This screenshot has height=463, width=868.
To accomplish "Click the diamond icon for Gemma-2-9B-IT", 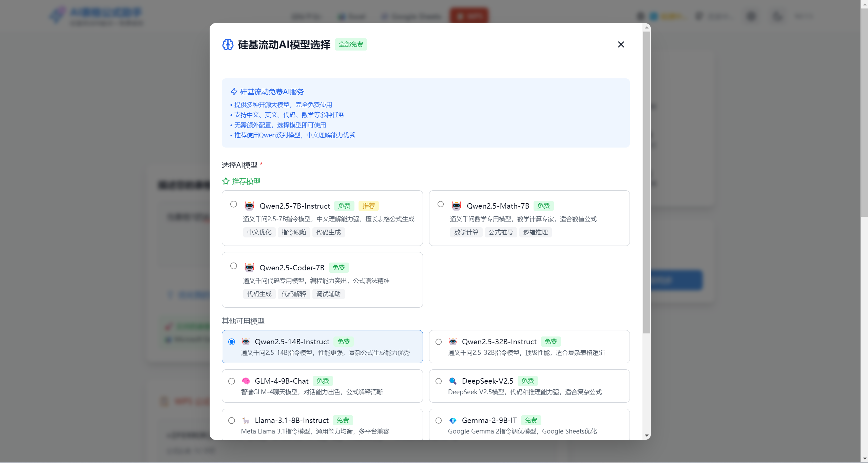I will (452, 421).
